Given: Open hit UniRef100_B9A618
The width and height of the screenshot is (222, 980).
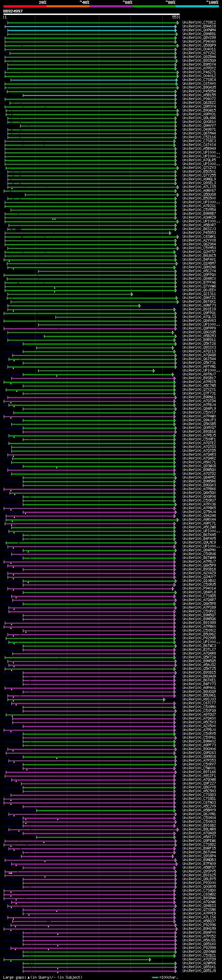Looking at the screenshot, I should click(199, 26).
